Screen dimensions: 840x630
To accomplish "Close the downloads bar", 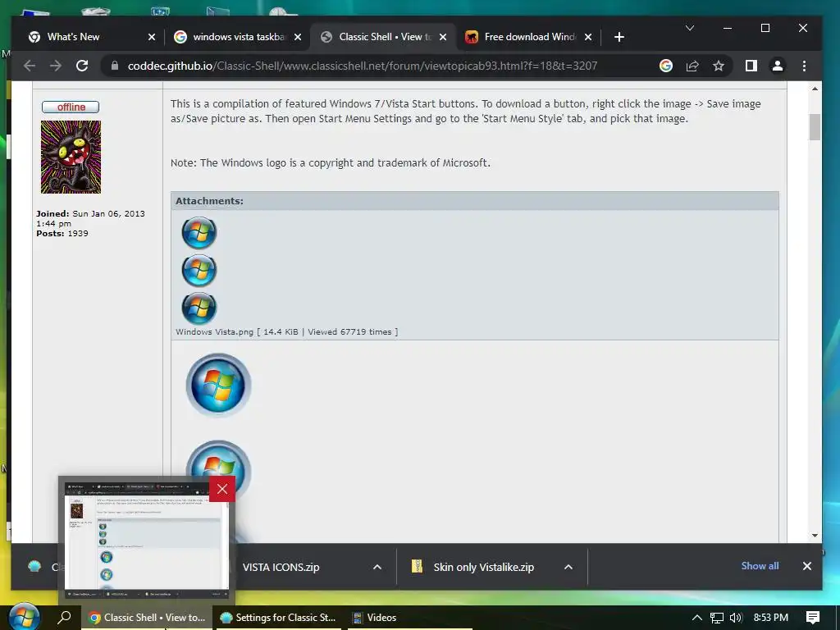I will point(807,566).
